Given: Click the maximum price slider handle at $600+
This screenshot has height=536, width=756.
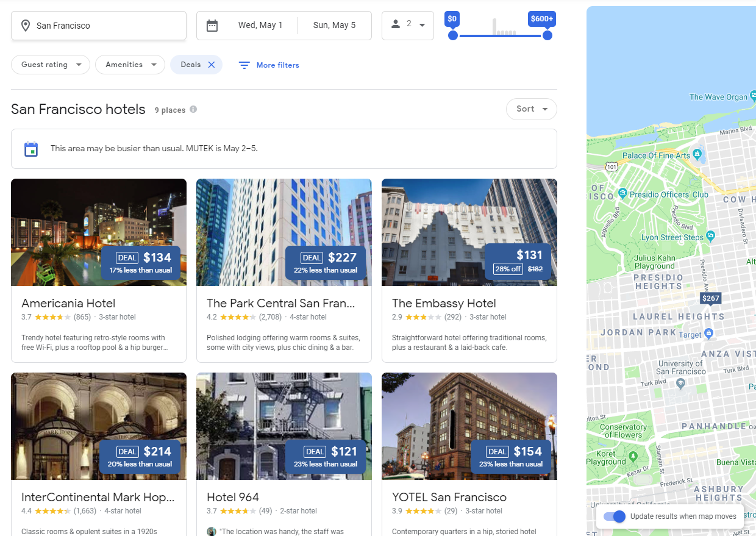Looking at the screenshot, I should (547, 35).
